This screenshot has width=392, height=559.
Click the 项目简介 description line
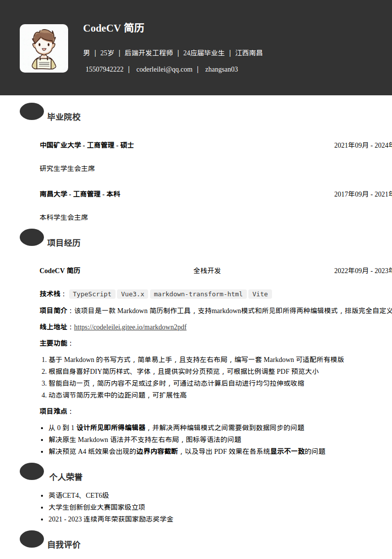coord(216,311)
